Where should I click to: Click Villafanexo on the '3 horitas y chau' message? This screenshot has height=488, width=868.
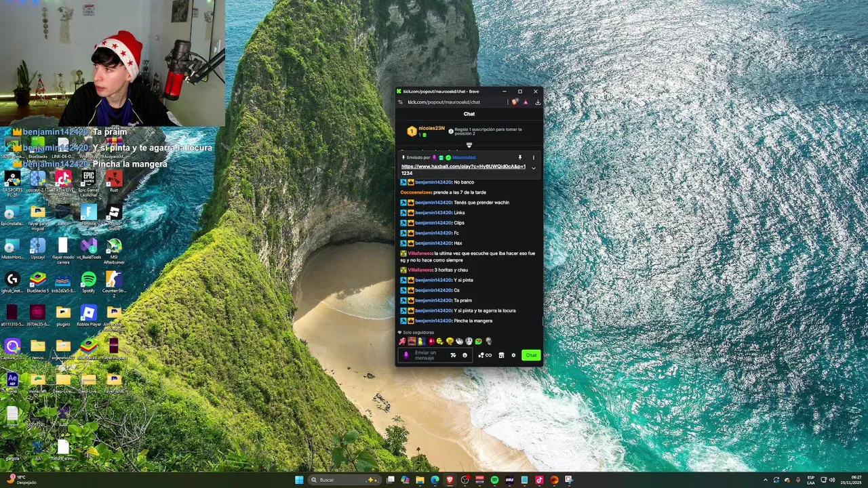coord(420,270)
